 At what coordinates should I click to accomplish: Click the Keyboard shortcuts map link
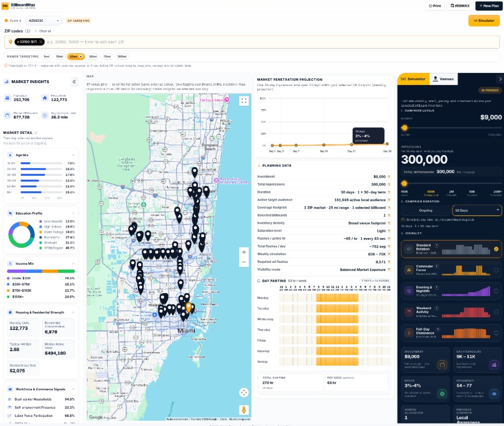coord(177,419)
